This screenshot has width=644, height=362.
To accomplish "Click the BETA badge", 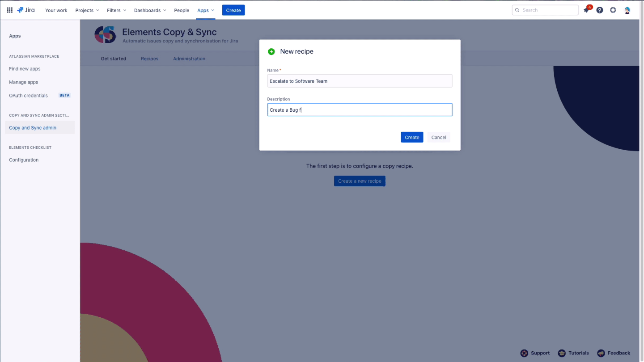I will tap(64, 95).
